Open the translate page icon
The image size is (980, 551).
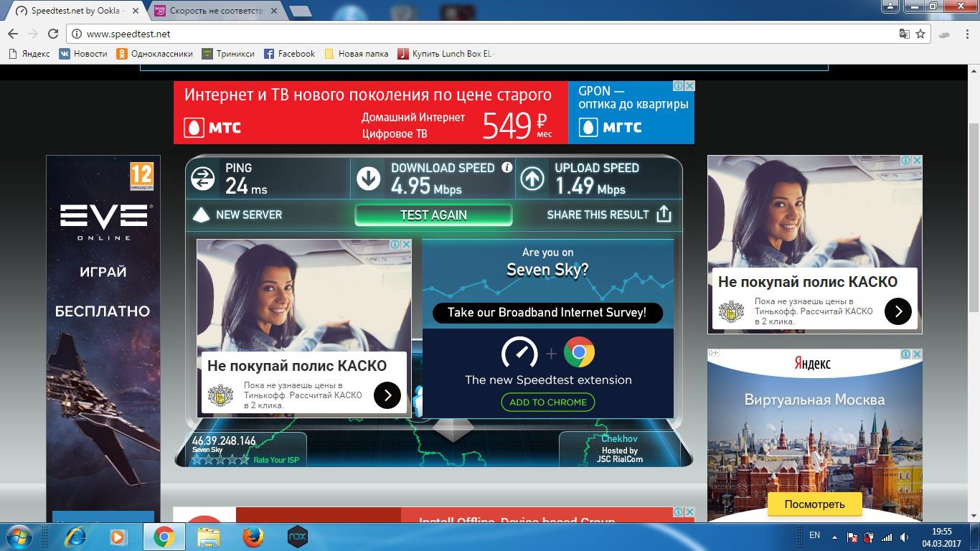coord(905,34)
